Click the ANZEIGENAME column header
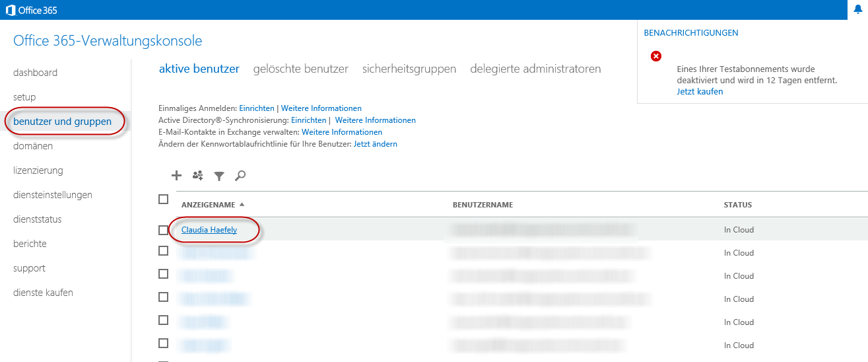Viewport: 868px width, 362px height. (x=208, y=205)
